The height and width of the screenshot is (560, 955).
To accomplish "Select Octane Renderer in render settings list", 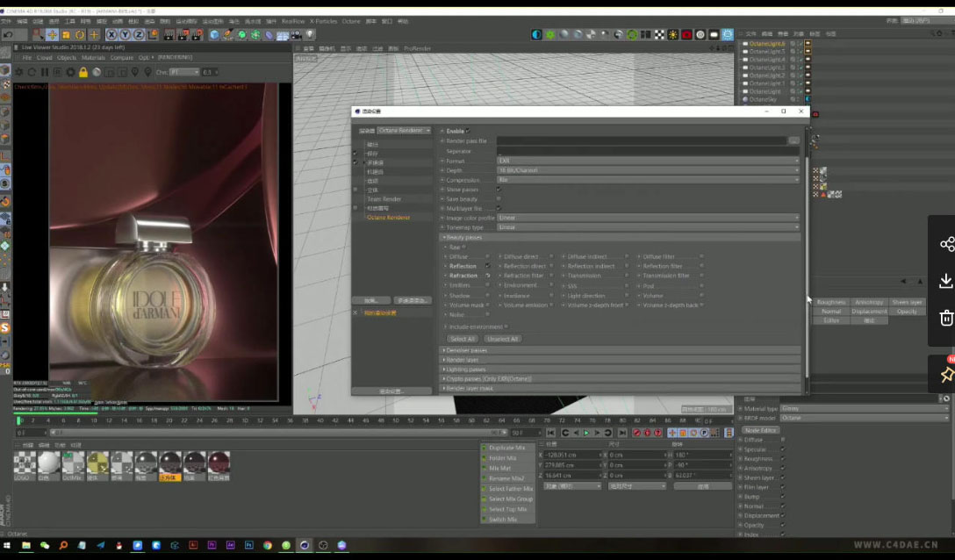I will (389, 218).
